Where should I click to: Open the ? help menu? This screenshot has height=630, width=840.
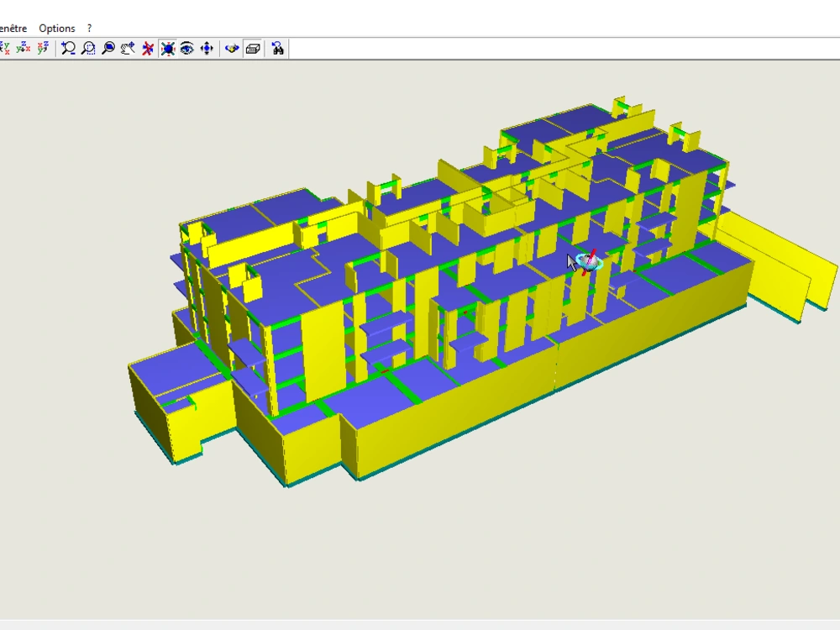pyautogui.click(x=89, y=28)
